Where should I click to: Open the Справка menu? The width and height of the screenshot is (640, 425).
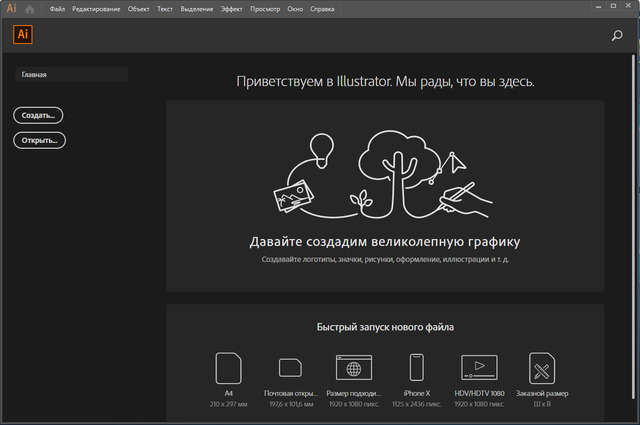pyautogui.click(x=322, y=9)
